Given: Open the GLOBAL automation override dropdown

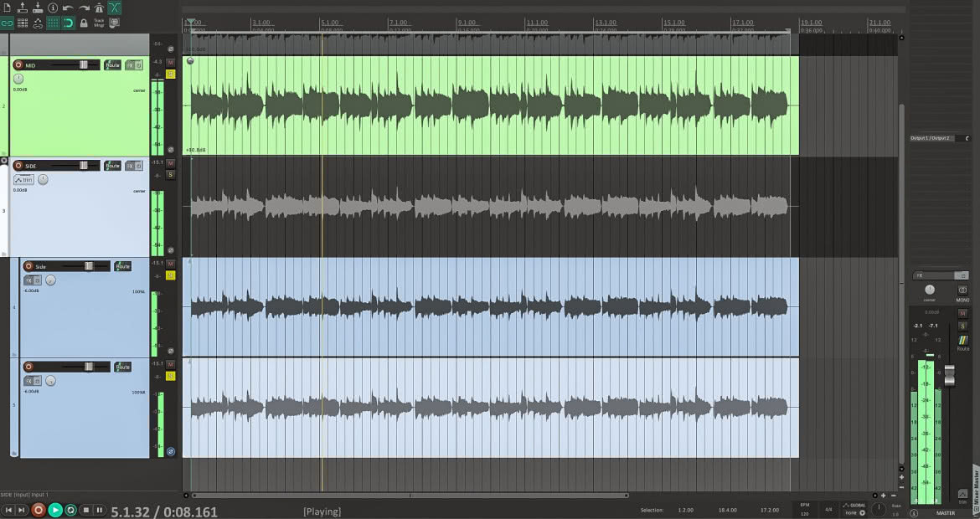Looking at the screenshot, I should 854,509.
